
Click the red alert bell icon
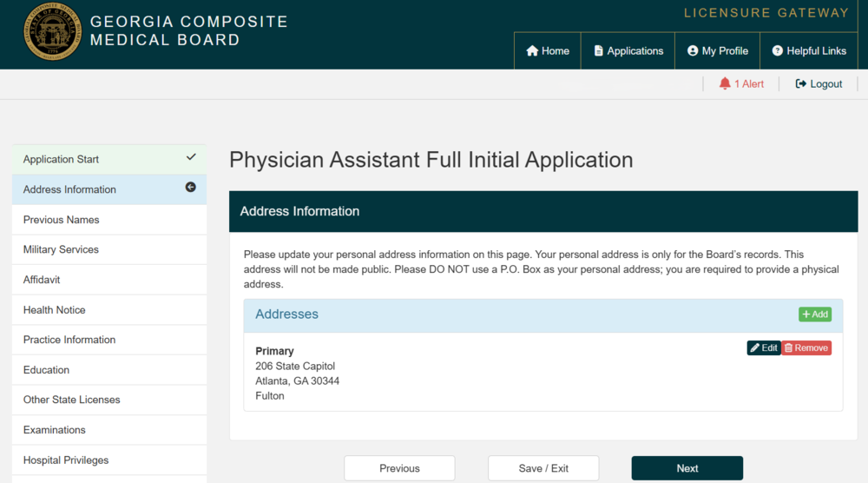[x=725, y=83]
